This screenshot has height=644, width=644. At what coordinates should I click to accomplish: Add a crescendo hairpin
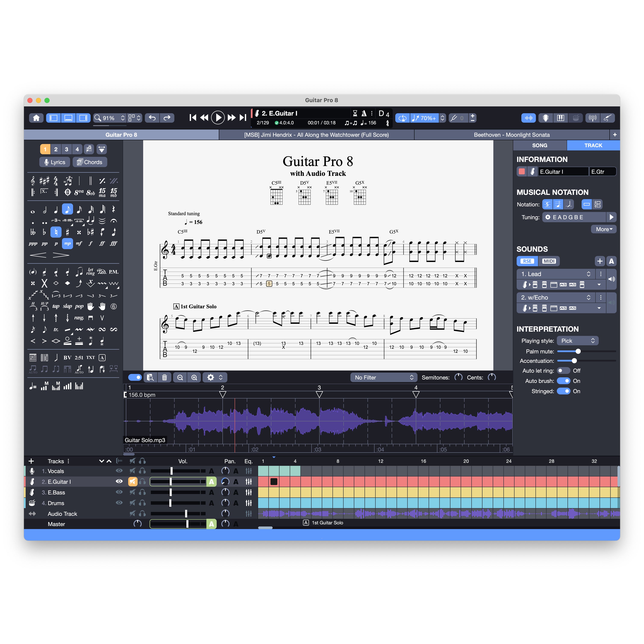pyautogui.click(x=38, y=255)
